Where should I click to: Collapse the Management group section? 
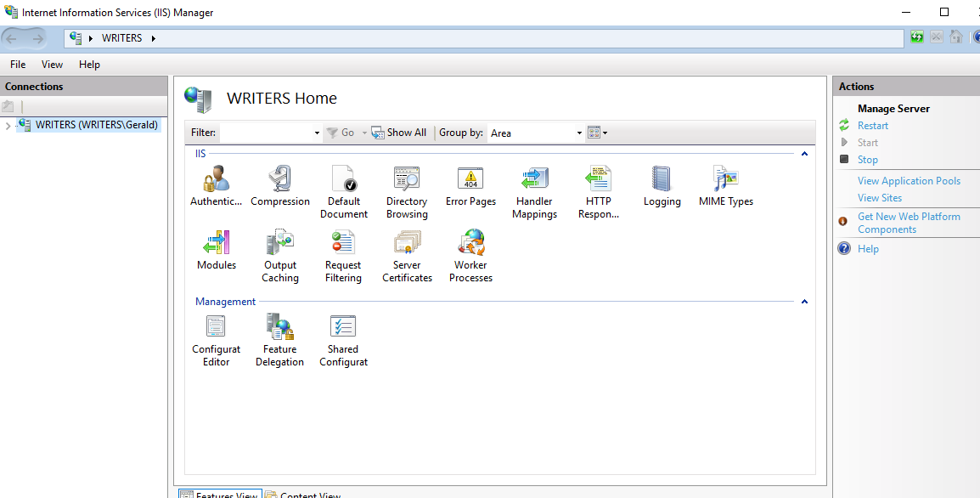(x=804, y=302)
